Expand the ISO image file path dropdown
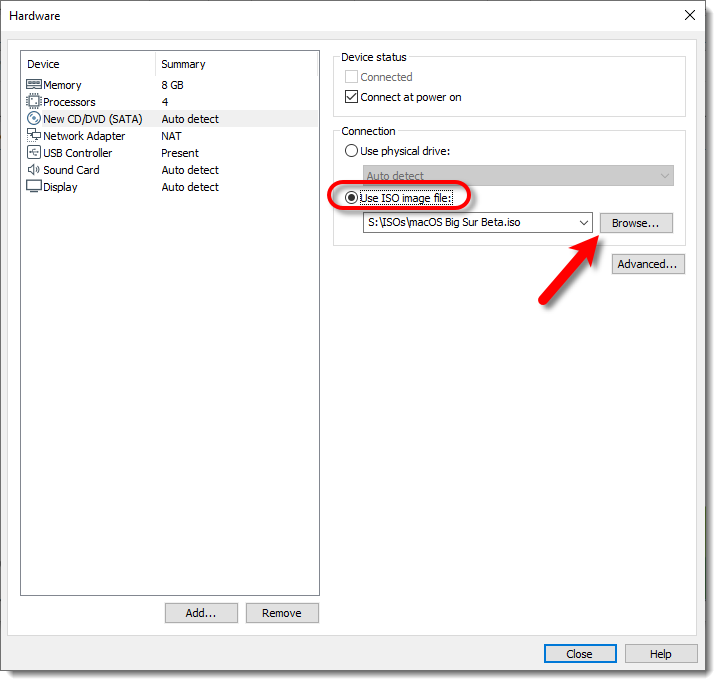The image size is (720, 685). 584,223
